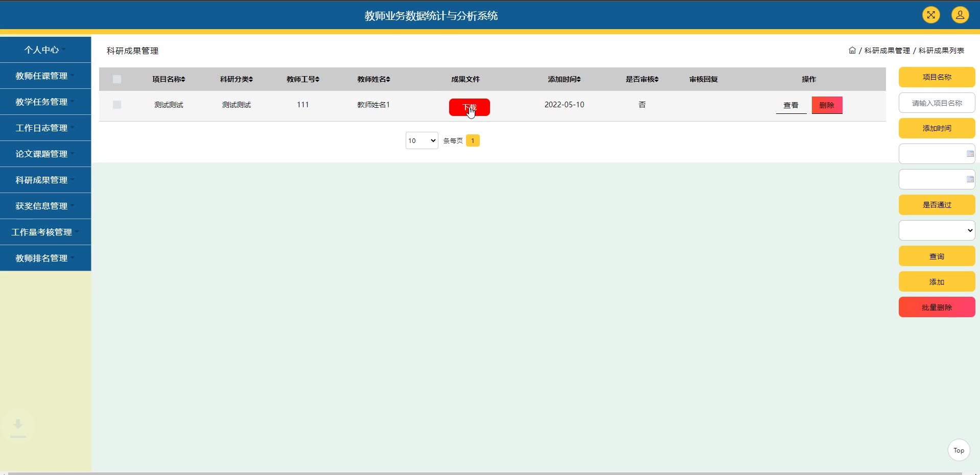This screenshot has height=475, width=980.
Task: Sort by 科研分类 column
Action: pos(236,79)
